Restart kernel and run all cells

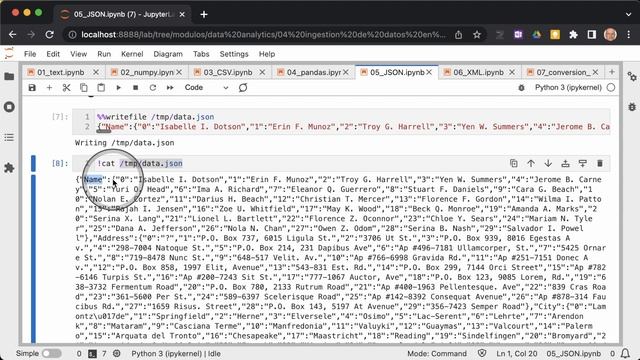170,88
